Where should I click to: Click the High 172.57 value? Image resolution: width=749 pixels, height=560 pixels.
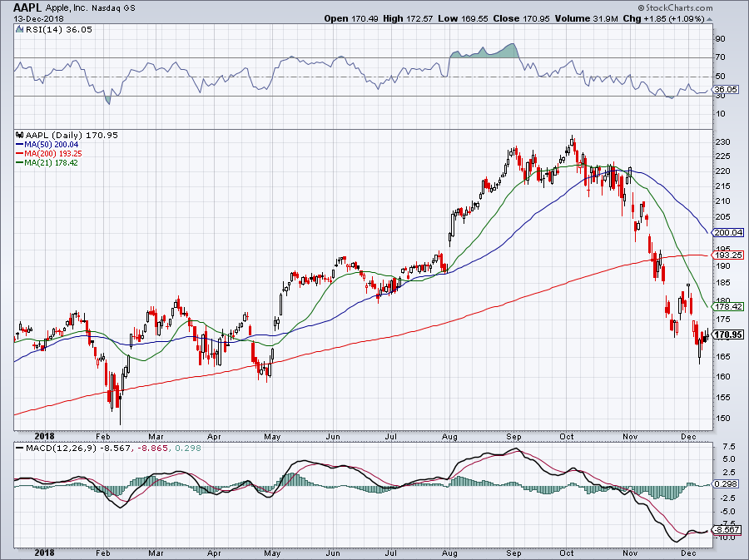click(x=408, y=18)
